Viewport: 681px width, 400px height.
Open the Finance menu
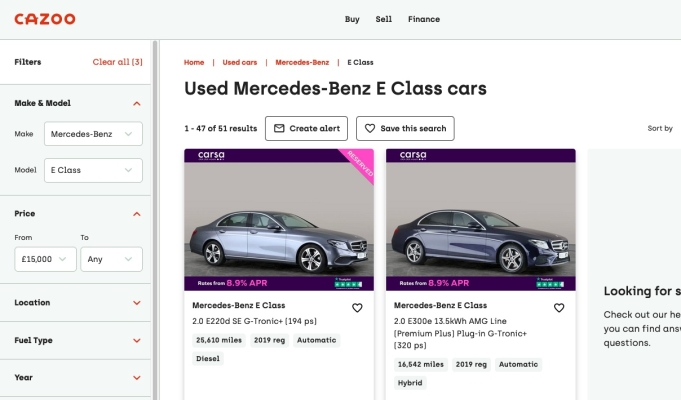pos(424,19)
